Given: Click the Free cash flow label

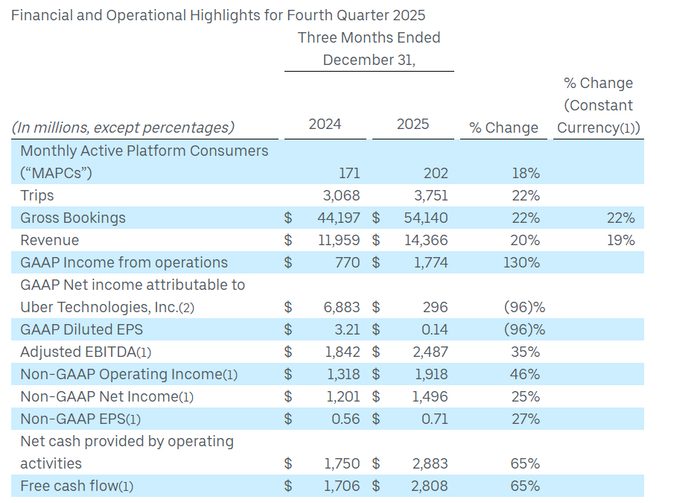Looking at the screenshot, I should tap(77, 486).
